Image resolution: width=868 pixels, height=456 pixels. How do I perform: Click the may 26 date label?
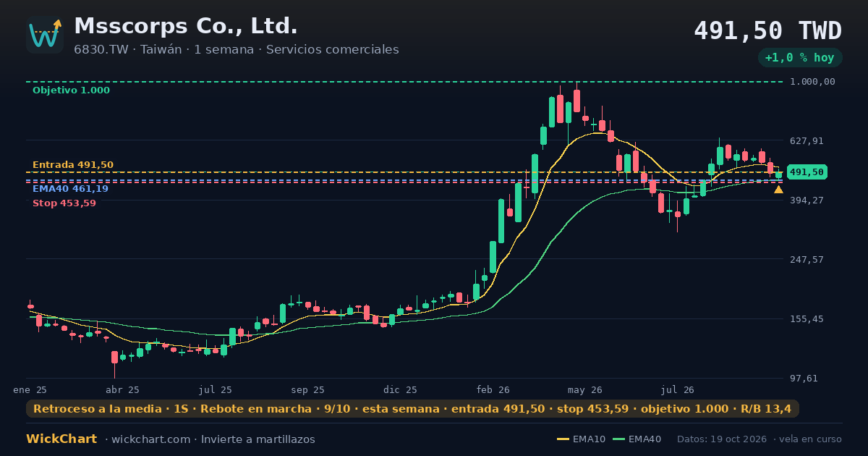click(x=586, y=390)
